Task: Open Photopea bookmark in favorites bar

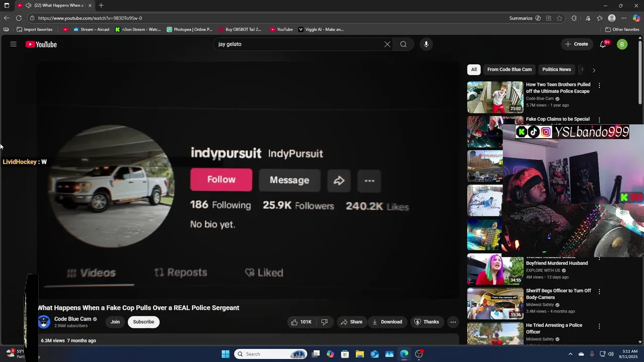Action: 190,30
